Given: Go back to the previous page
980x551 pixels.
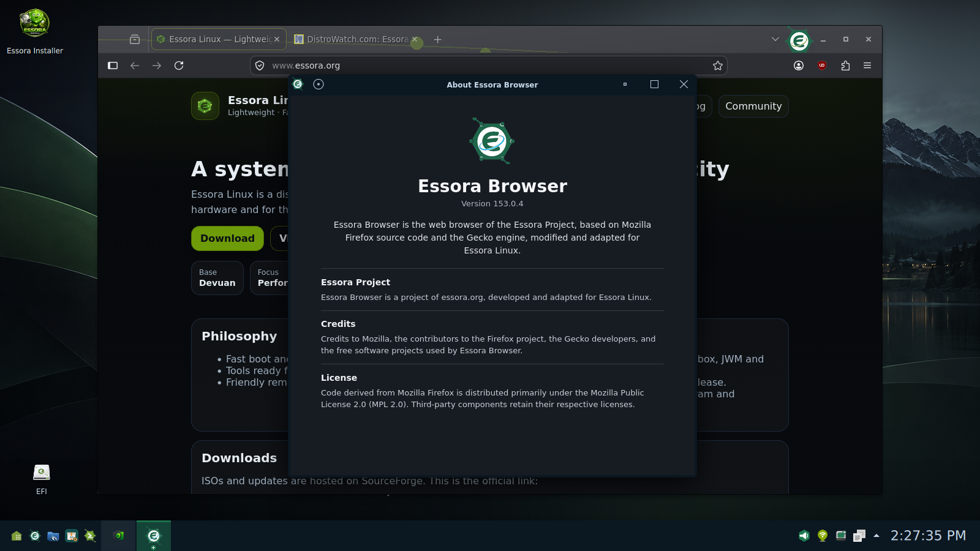Looking at the screenshot, I should (x=135, y=66).
